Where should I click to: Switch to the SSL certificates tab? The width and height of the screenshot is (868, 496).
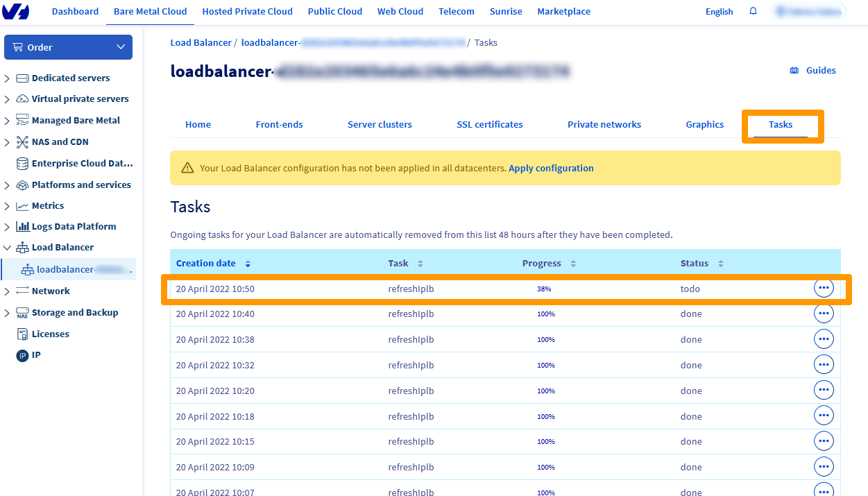click(489, 124)
